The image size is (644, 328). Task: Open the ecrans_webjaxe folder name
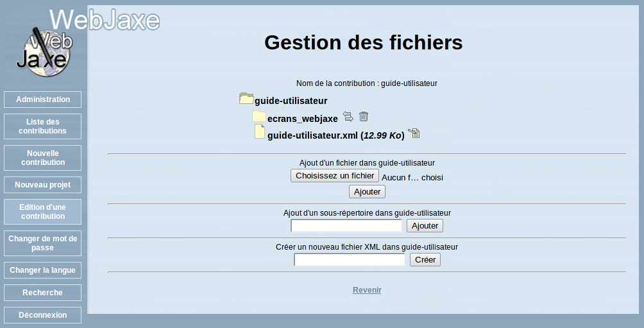[x=302, y=119]
